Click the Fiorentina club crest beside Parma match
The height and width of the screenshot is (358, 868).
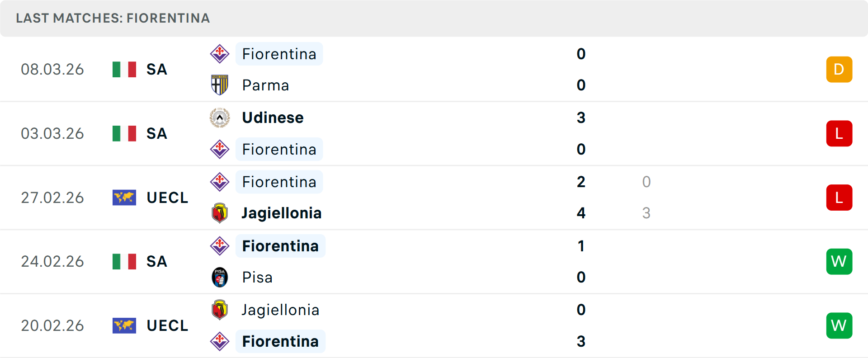220,53
